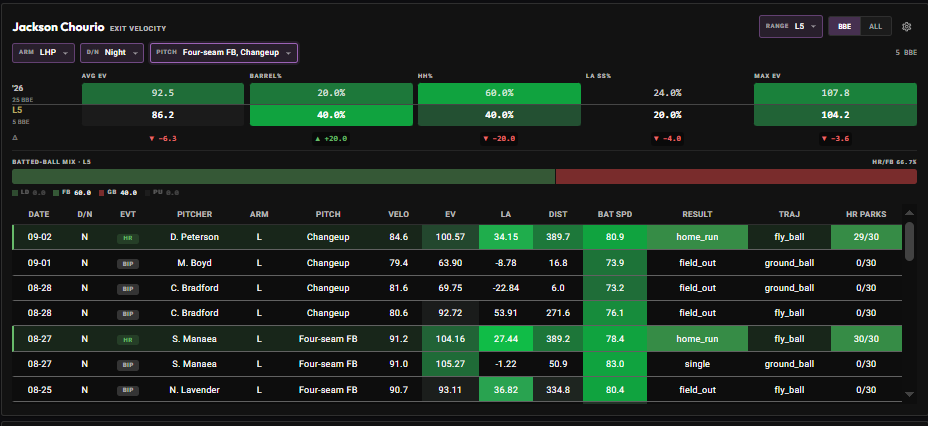Image resolution: width=928 pixels, height=426 pixels.
Task: Click the table vertical scrollbar thumb
Action: tap(909, 241)
